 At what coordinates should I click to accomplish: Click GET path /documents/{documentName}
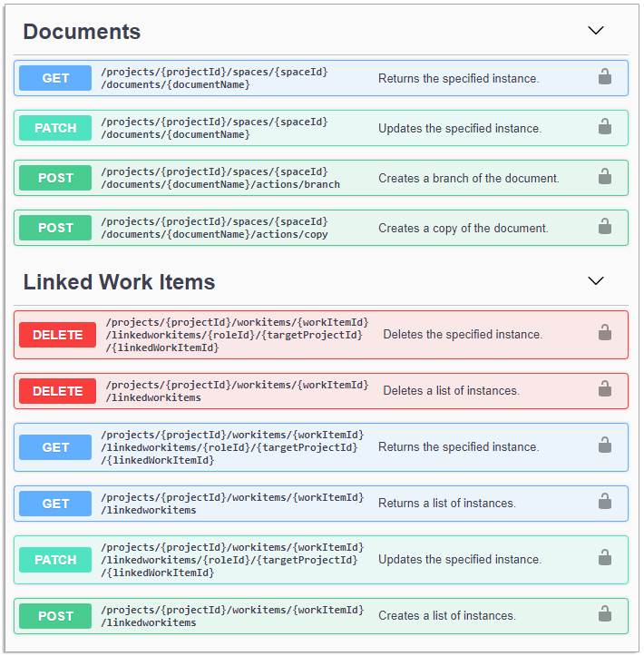pyautogui.click(x=214, y=78)
